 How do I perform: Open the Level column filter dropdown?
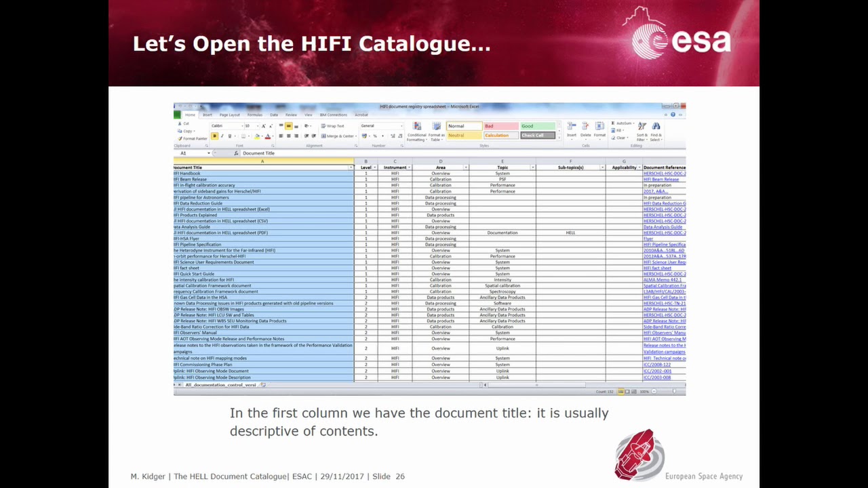point(374,167)
